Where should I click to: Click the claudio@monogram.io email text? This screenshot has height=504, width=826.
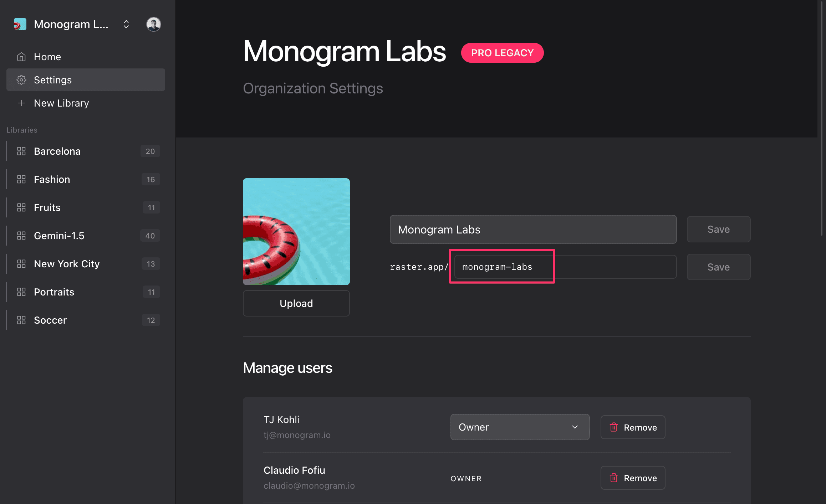click(x=309, y=486)
